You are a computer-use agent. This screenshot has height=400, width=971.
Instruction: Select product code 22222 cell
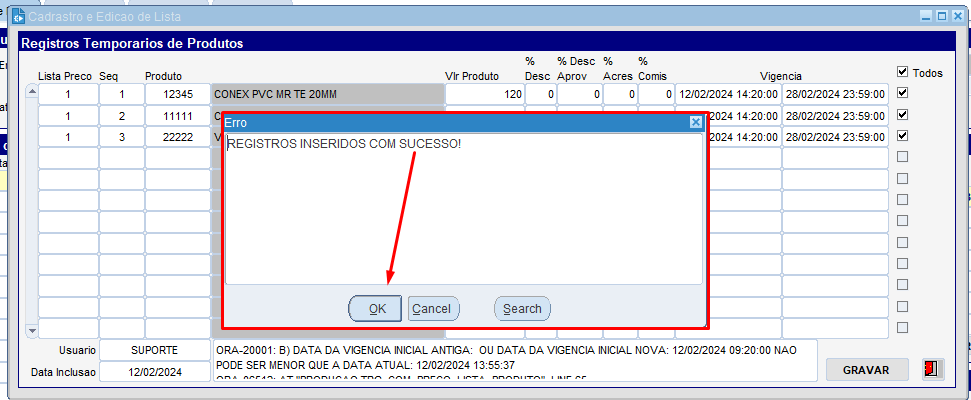pos(178,137)
